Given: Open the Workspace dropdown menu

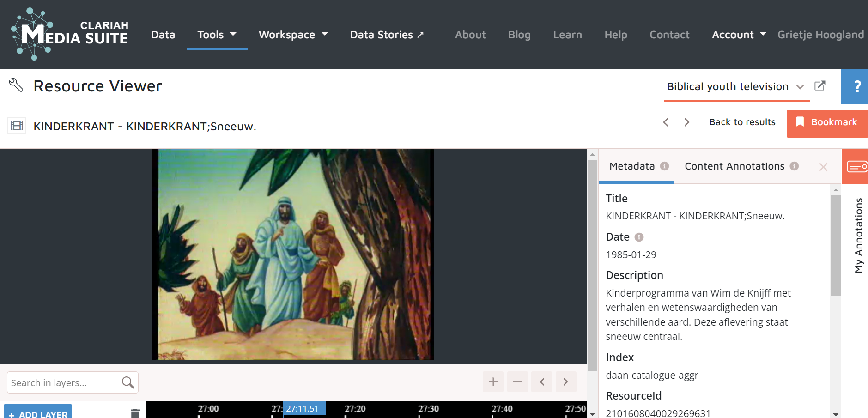Looking at the screenshot, I should [x=293, y=35].
